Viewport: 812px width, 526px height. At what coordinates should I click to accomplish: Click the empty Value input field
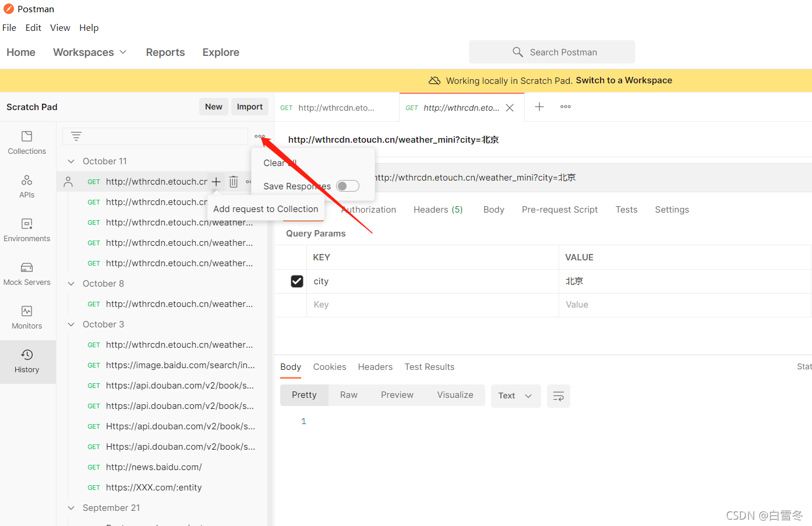684,305
